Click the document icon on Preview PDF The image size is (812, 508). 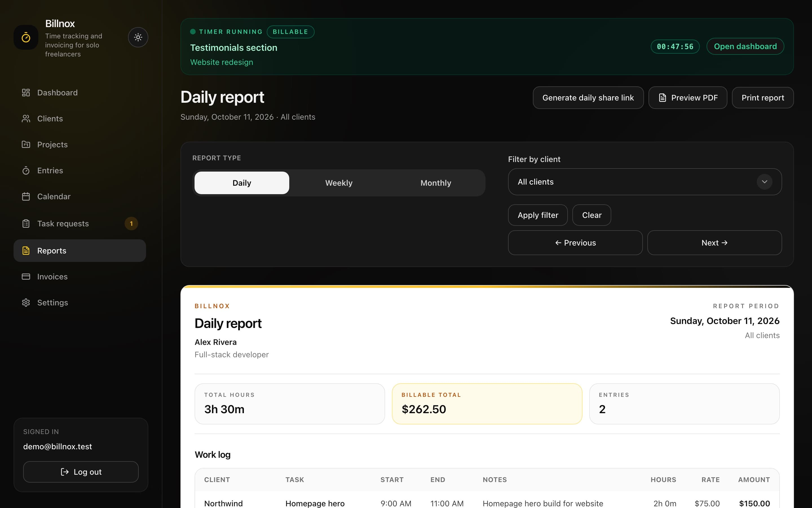coord(662,98)
